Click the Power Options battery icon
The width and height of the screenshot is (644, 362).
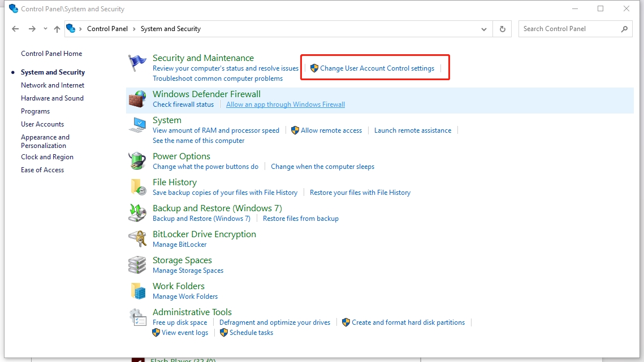click(x=137, y=161)
